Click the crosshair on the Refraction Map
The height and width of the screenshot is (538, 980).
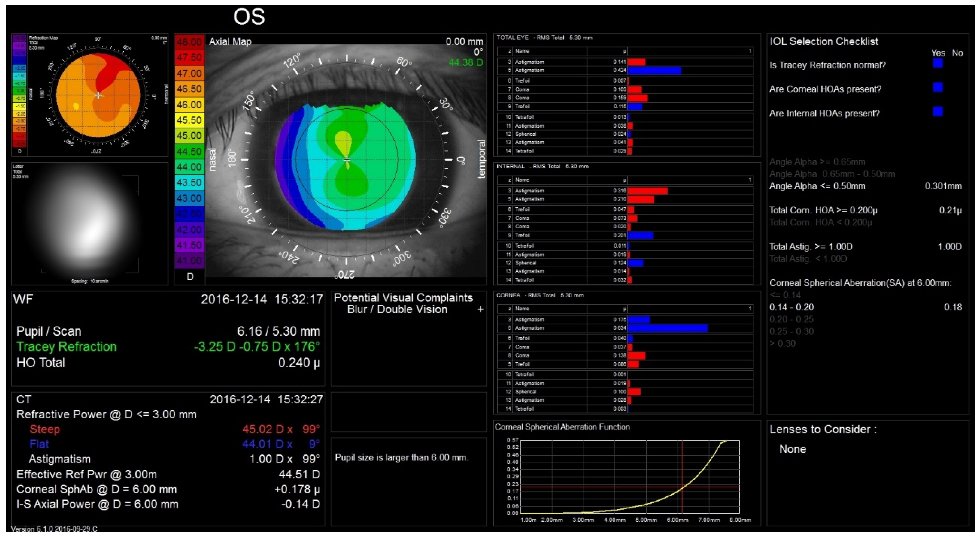pyautogui.click(x=98, y=95)
